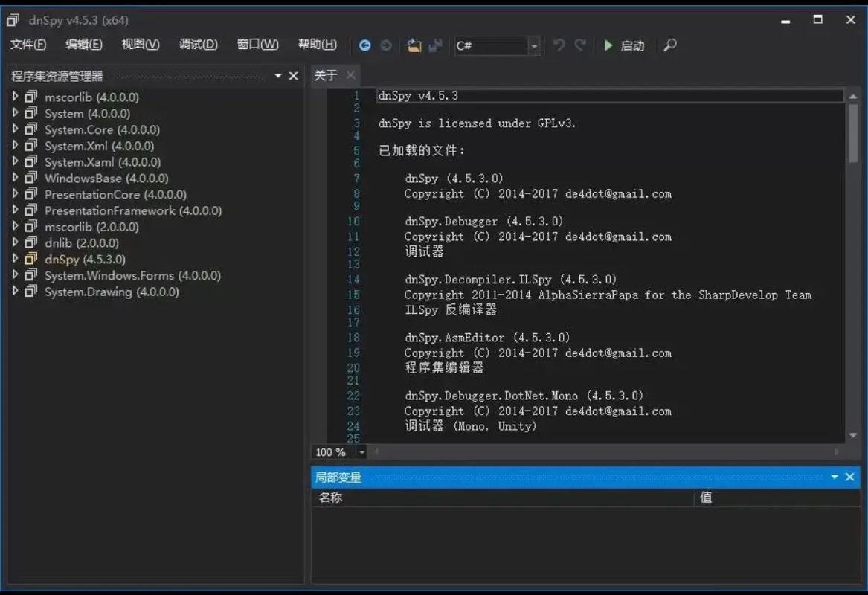
Task: Click the green start debugging play icon
Action: click(x=608, y=45)
